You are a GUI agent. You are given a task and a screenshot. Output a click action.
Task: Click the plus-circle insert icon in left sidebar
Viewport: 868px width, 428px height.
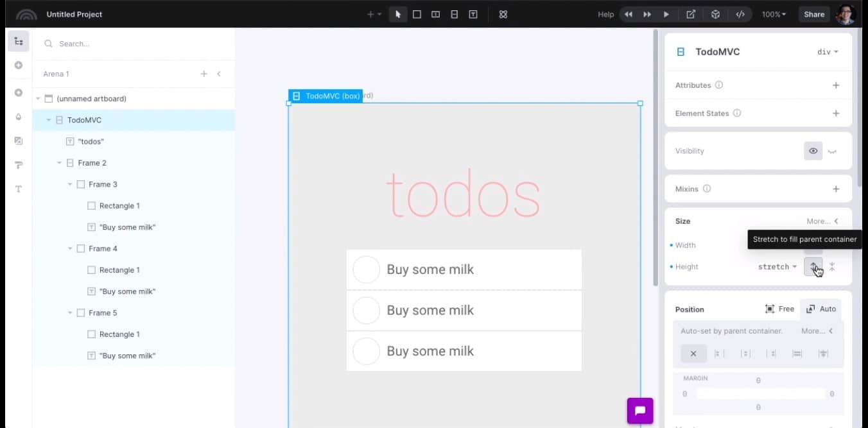(19, 65)
